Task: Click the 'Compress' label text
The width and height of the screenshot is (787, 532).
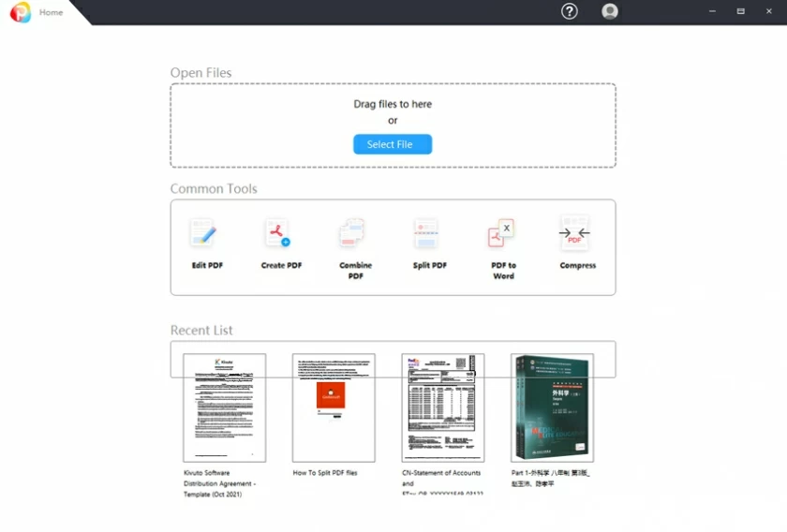Action: click(x=578, y=265)
